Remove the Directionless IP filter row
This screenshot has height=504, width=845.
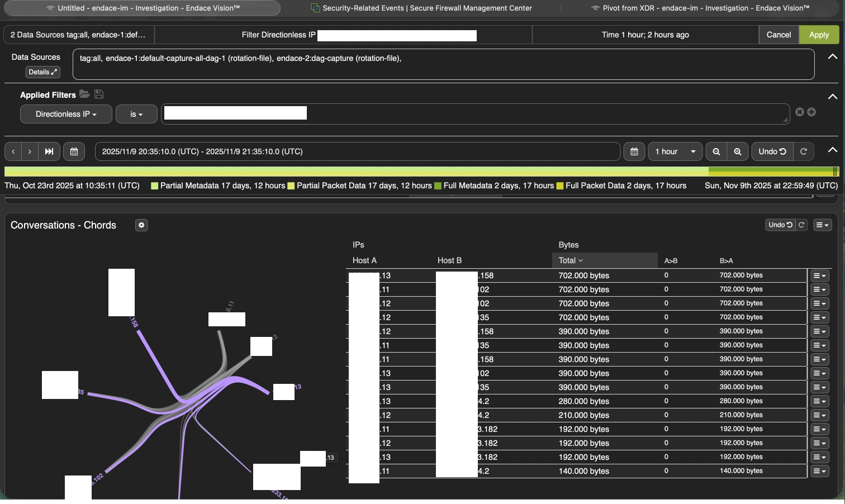[x=799, y=112]
